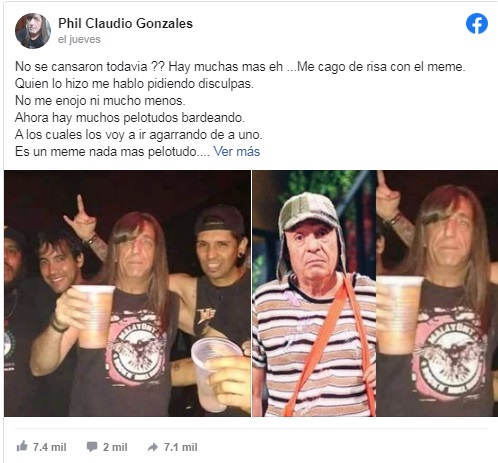Open Phil Claudio Gonzales profile picture
The height and width of the screenshot is (463, 498).
(33, 31)
